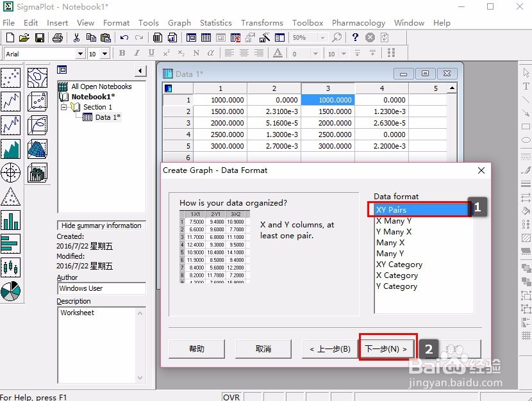The image size is (532, 401).
Task: Click the Help question mark icon
Action: click(x=355, y=37)
